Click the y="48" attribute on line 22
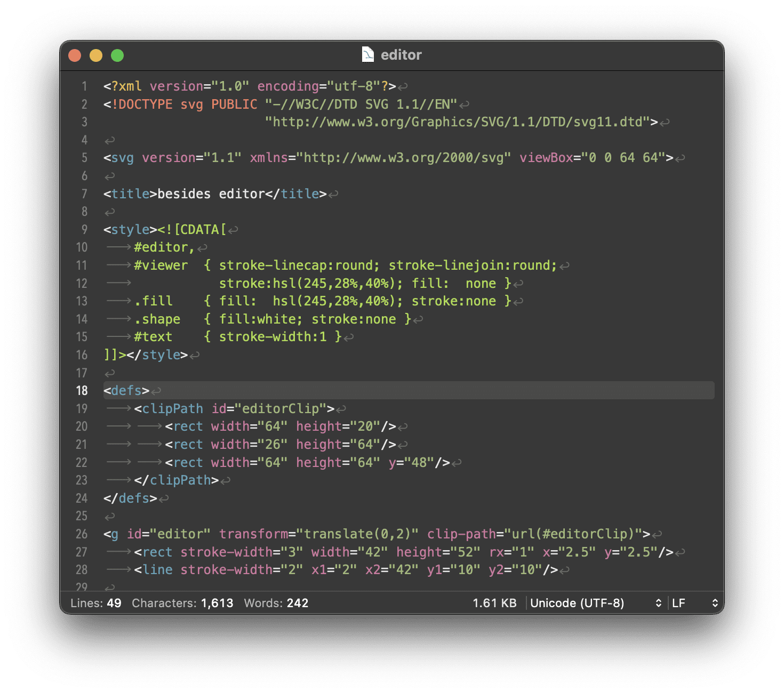Screen dimensions: 784x693 411,463
